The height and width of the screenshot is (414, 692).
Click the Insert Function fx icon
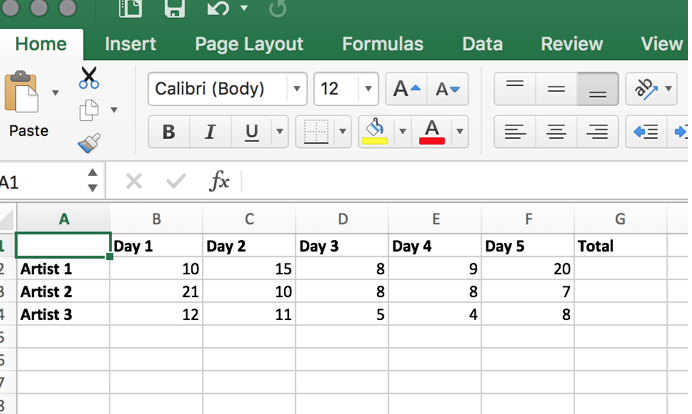click(x=219, y=181)
